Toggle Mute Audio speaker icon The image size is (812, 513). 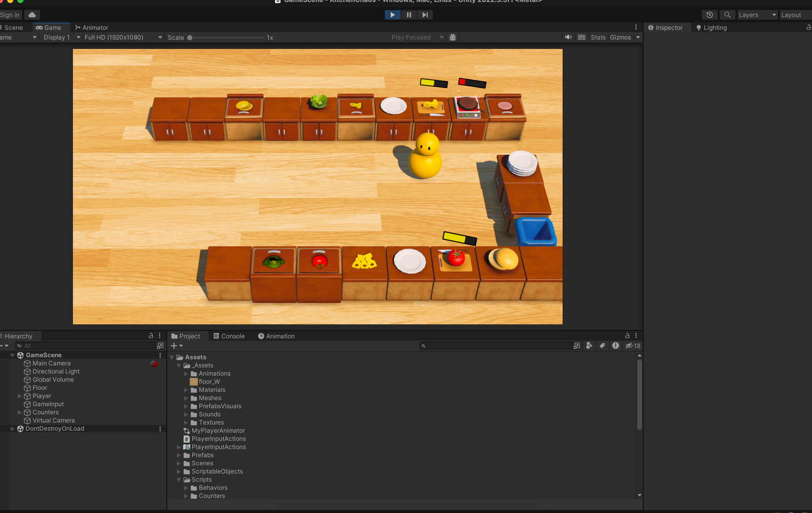(x=568, y=37)
